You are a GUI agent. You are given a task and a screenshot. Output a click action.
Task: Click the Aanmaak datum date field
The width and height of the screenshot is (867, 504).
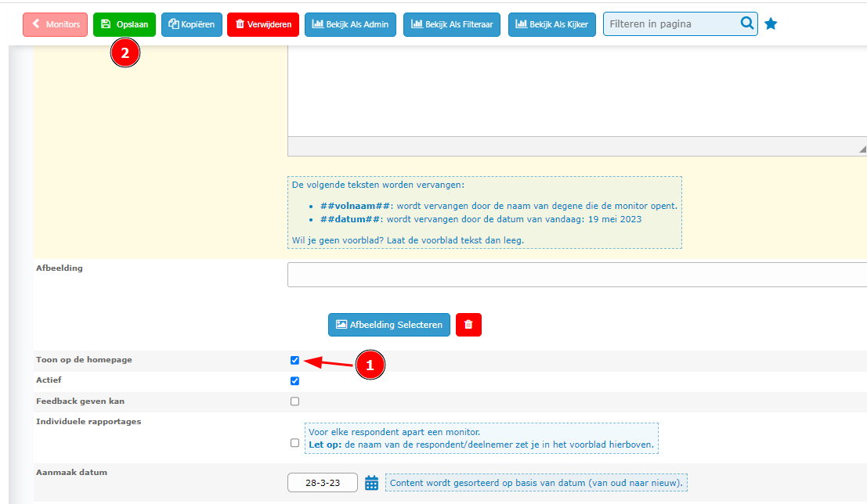[x=322, y=483]
